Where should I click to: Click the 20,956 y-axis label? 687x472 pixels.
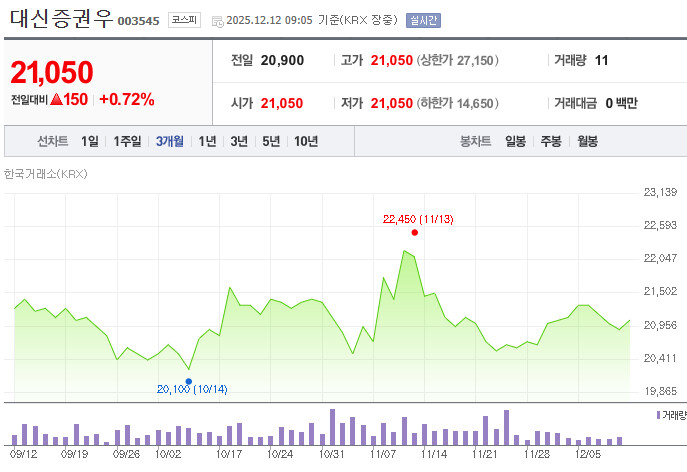tap(660, 325)
